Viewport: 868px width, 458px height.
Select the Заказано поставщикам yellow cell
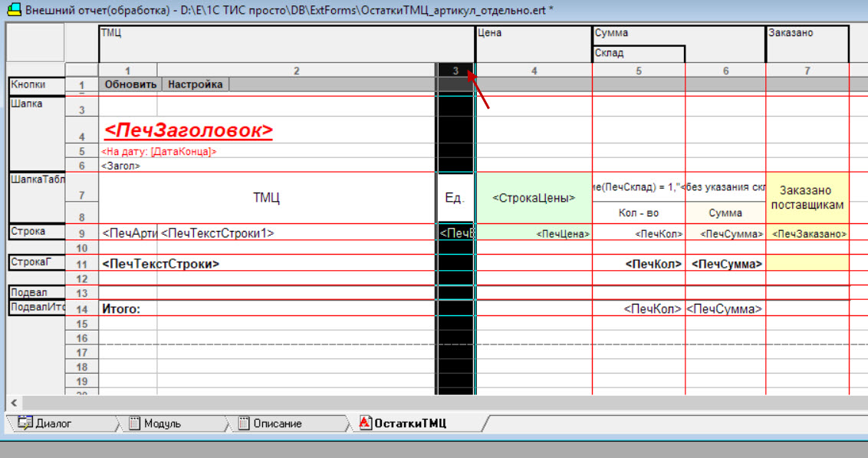[807, 198]
